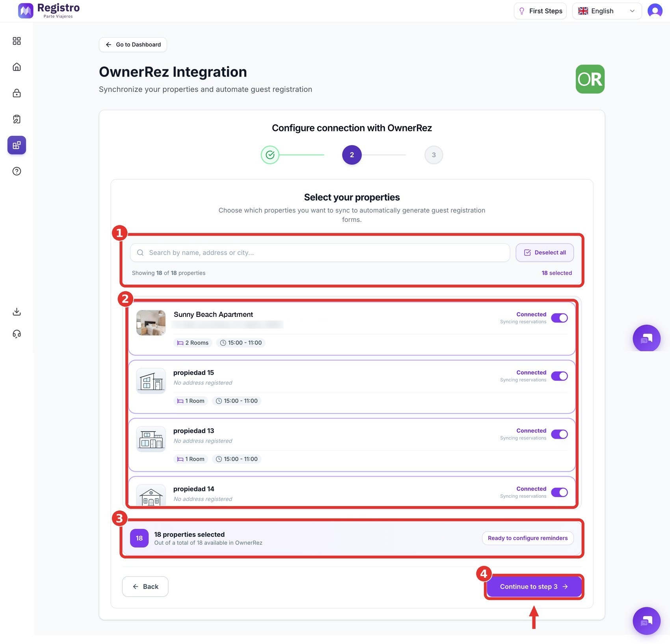This screenshot has width=670, height=644.
Task: Click 1 Room tag on propiedad 15
Action: tap(191, 401)
